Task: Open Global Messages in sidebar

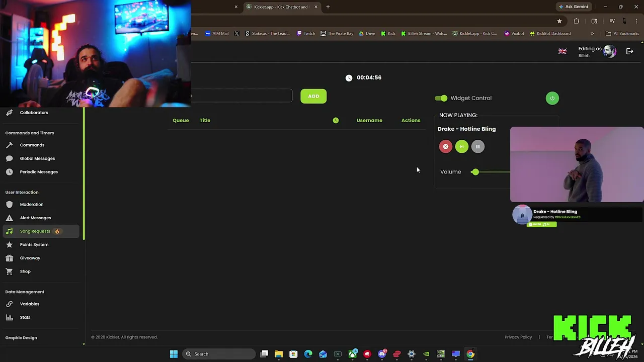Action: (37, 158)
